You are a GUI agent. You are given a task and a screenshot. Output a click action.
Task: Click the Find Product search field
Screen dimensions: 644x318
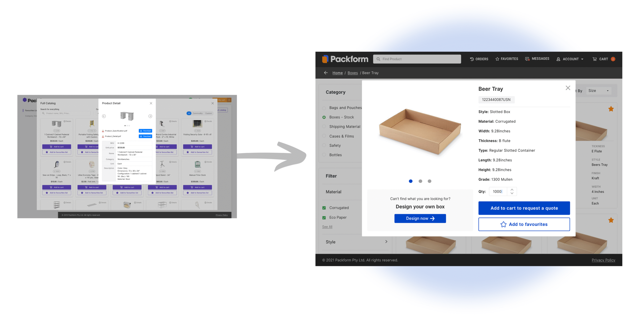[417, 59]
